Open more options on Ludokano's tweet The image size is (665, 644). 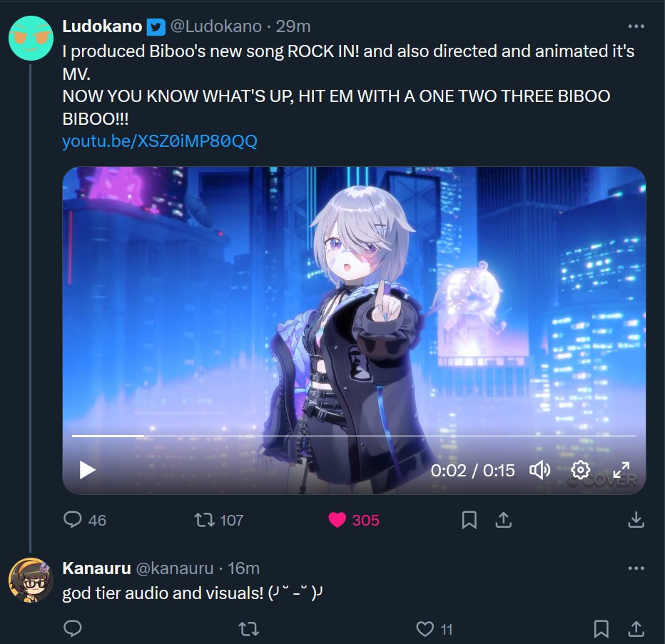click(636, 26)
